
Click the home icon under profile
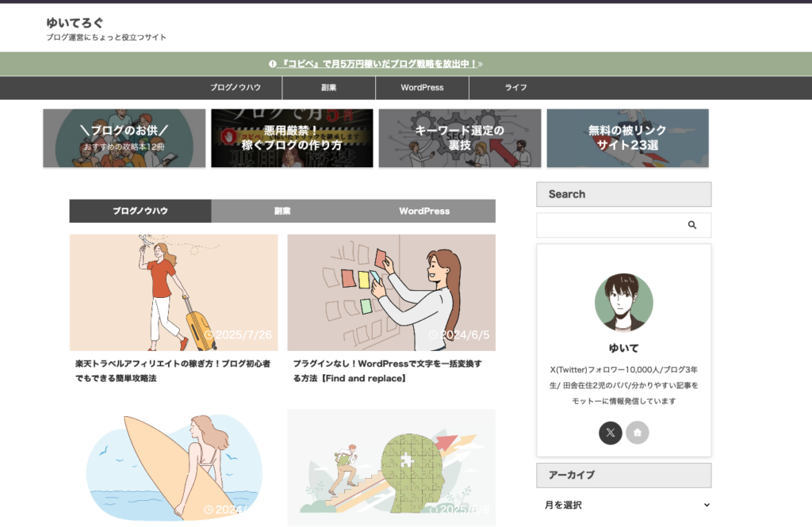637,433
